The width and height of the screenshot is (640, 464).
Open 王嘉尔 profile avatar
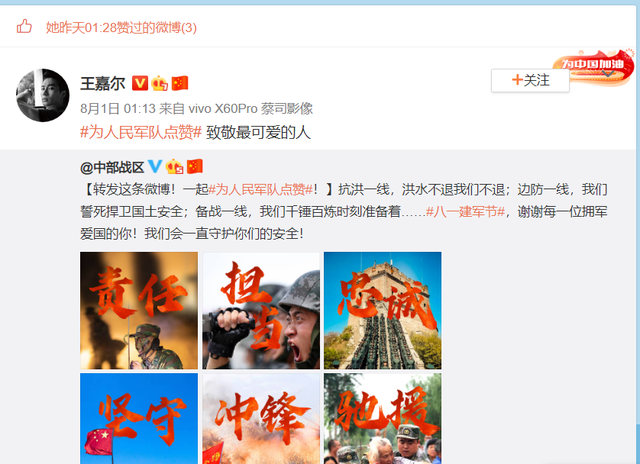click(x=42, y=95)
